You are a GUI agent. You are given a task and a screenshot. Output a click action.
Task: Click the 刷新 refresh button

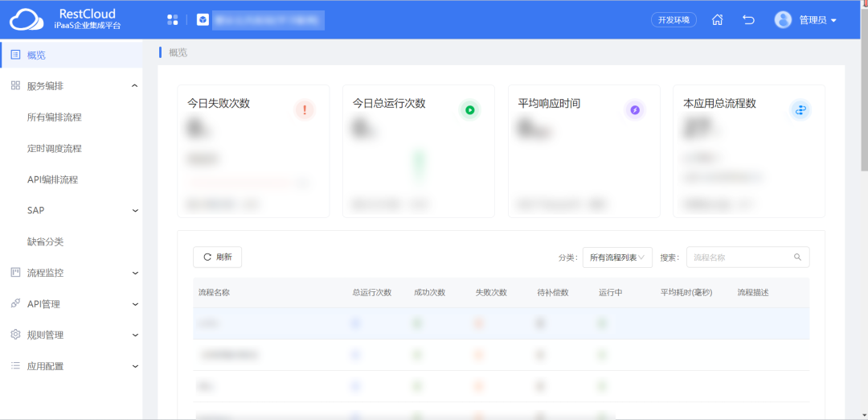pyautogui.click(x=217, y=257)
